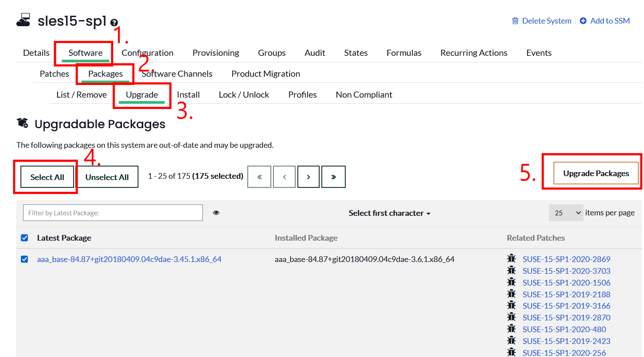Open the SUSE-15-SP1-2020-3703 patch link
The width and height of the screenshot is (644, 357).
pyautogui.click(x=566, y=271)
